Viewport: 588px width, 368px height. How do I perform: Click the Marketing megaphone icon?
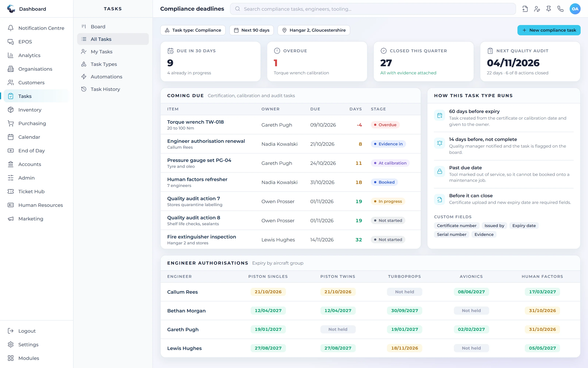pos(10,219)
